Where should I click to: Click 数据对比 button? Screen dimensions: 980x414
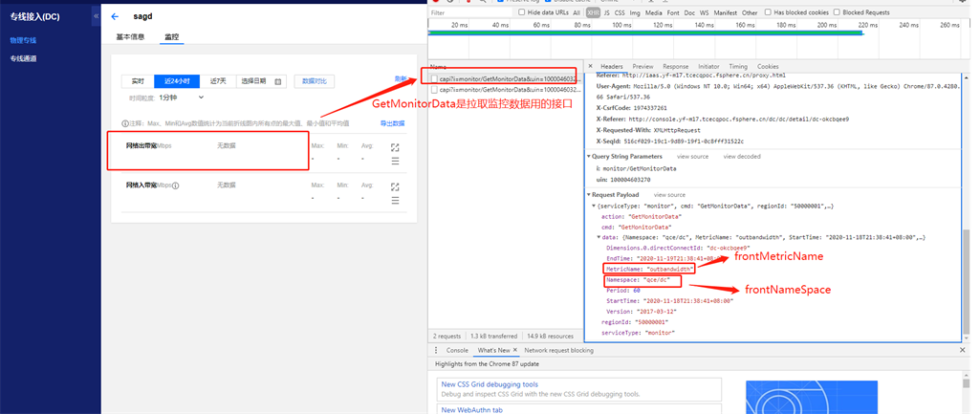coord(315,81)
